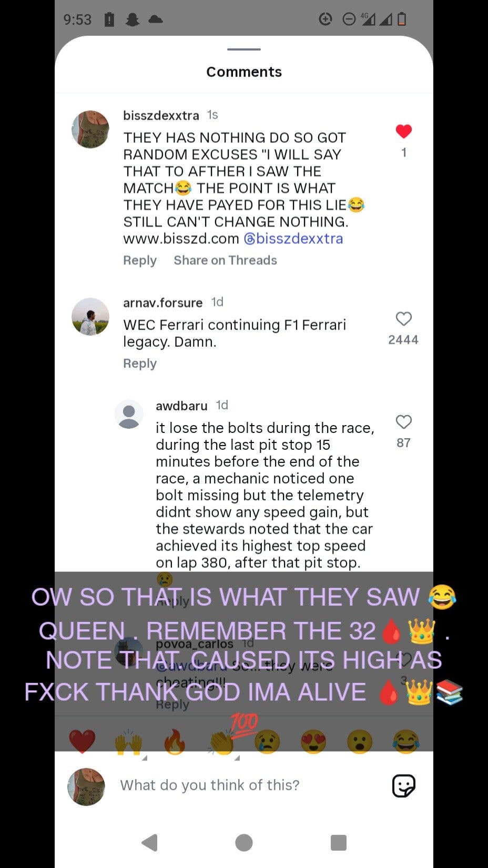Reply to arnav.forsure's comment
The width and height of the screenshot is (488, 868).
(140, 364)
